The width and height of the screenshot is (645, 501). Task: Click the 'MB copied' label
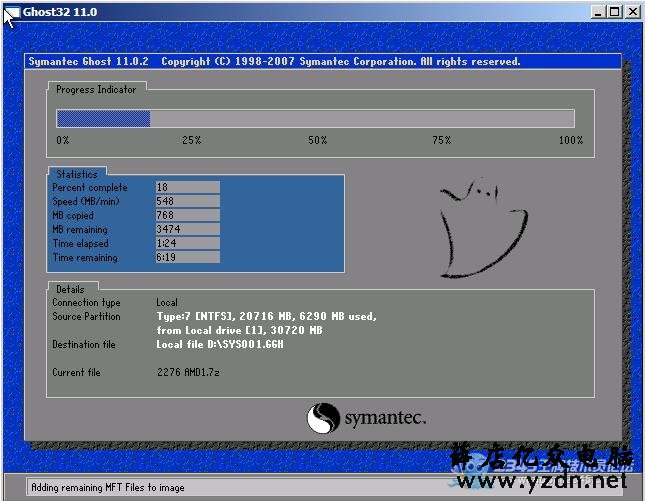click(73, 216)
